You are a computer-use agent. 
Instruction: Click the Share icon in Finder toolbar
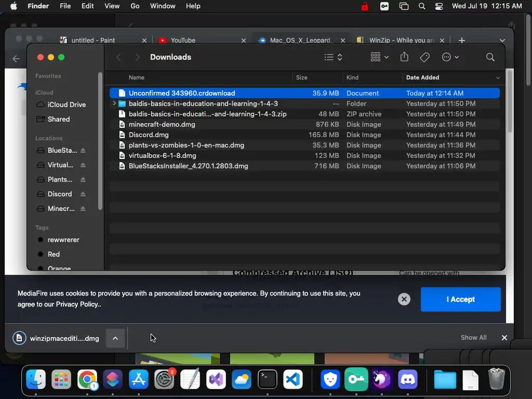pos(404,57)
